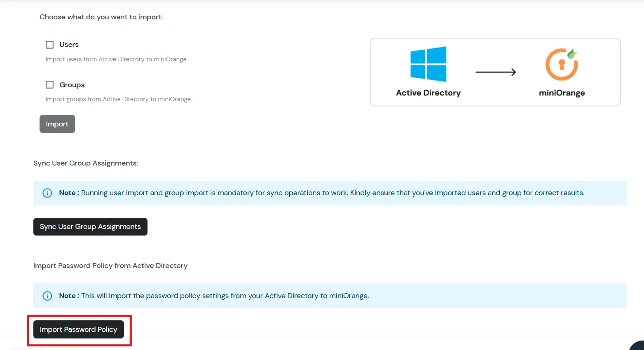Enable the Groups checkbox

click(49, 84)
